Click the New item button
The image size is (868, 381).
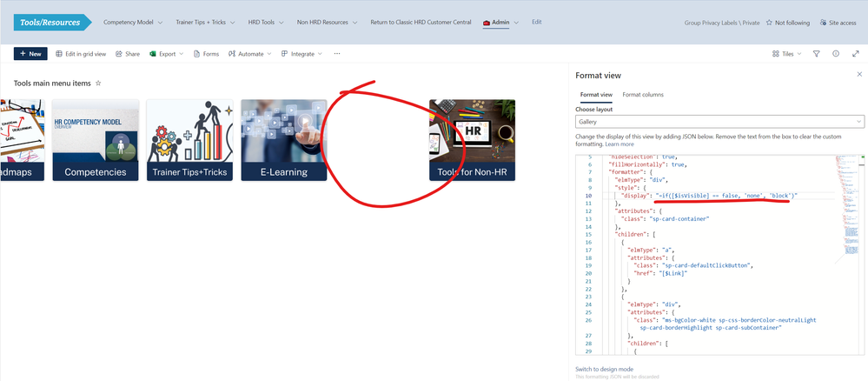(x=30, y=54)
